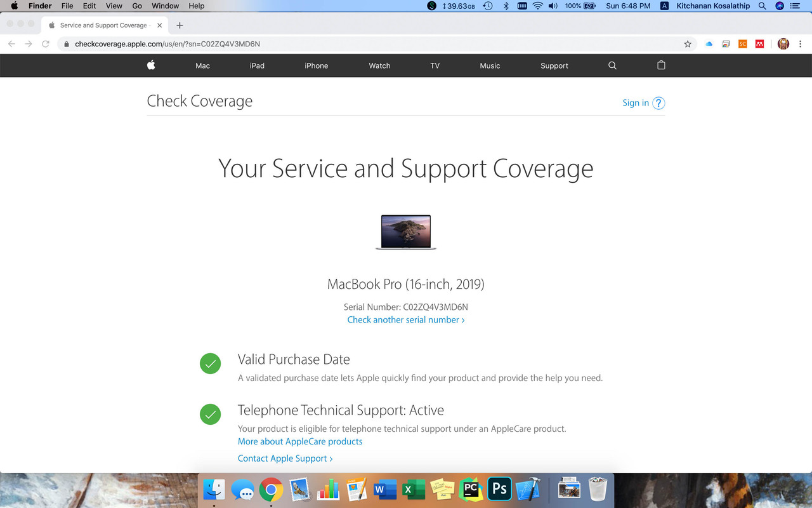Click the Chrome forward arrow

[28, 44]
